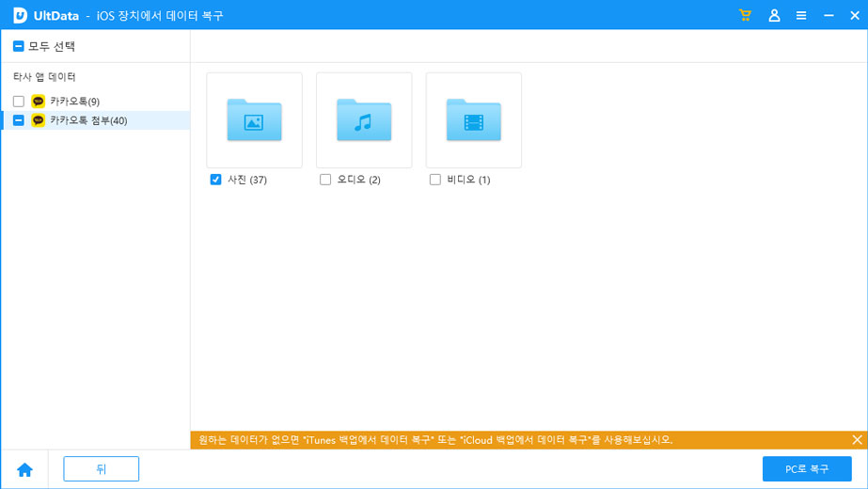
Task: Check the 비디오 (1) checkbox
Action: (435, 180)
